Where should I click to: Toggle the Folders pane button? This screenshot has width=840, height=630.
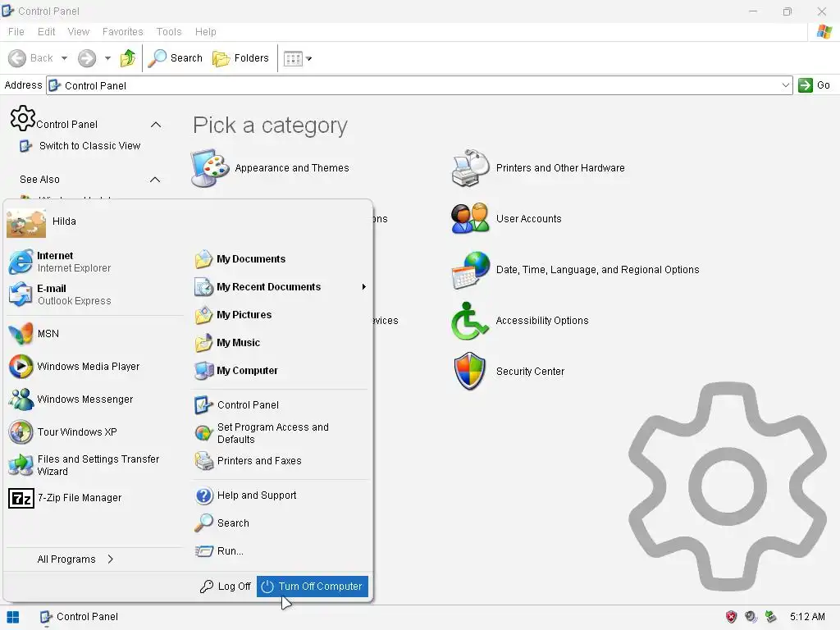(x=240, y=58)
